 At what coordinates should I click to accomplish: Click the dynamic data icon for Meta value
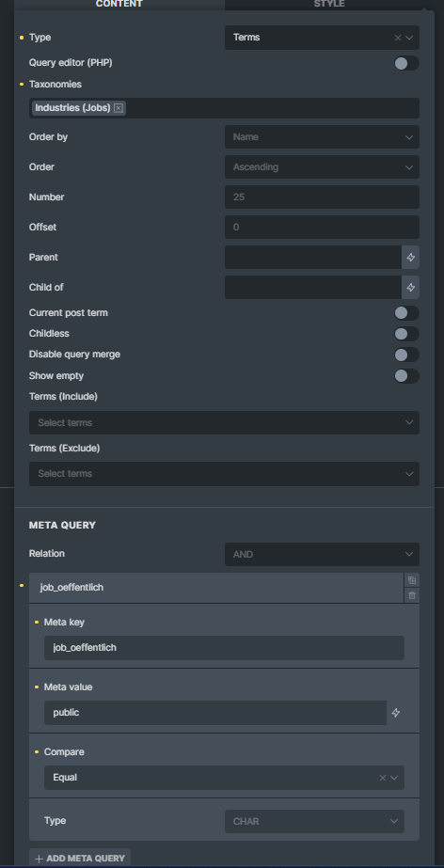pyautogui.click(x=396, y=713)
